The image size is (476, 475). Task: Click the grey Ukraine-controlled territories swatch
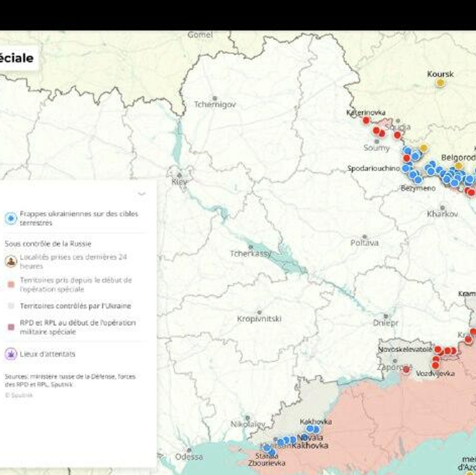coord(11,306)
